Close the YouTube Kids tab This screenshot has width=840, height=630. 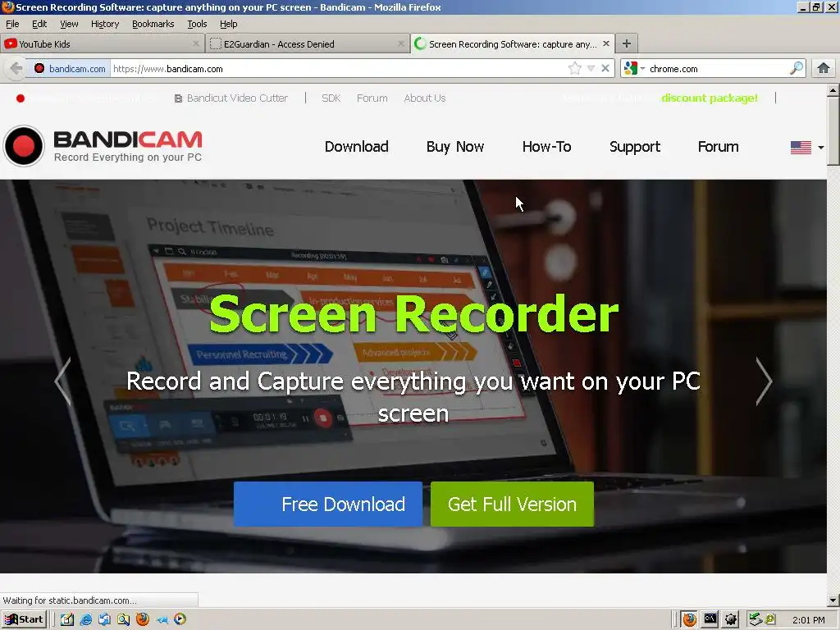click(x=195, y=44)
